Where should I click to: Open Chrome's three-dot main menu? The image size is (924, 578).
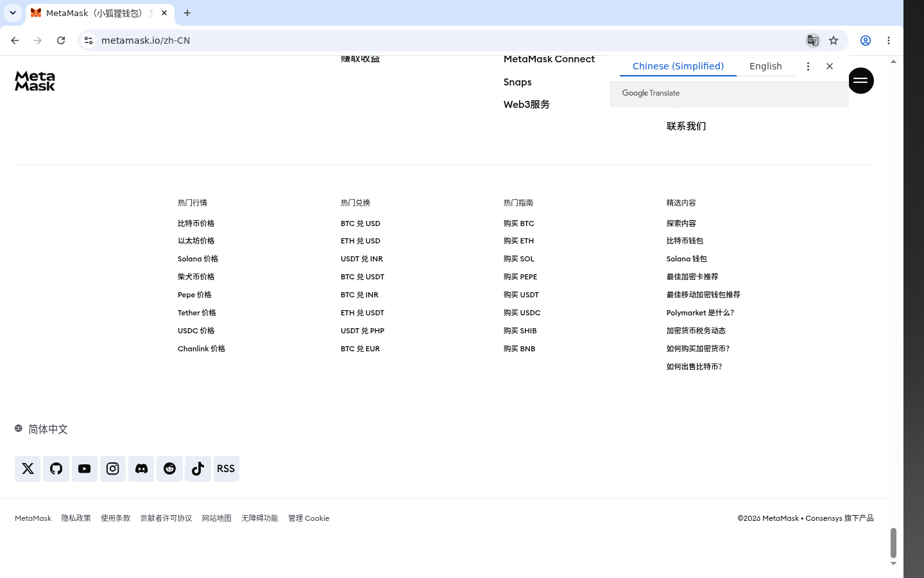tap(889, 40)
